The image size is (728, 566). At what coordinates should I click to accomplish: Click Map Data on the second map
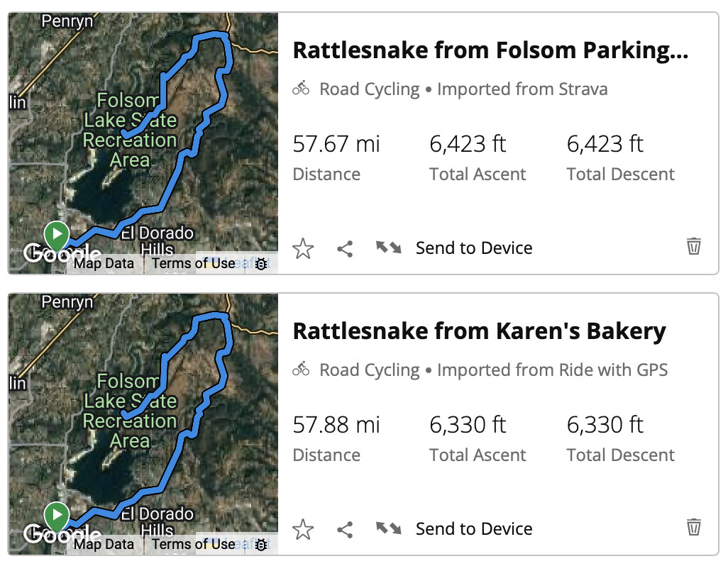pos(104,544)
